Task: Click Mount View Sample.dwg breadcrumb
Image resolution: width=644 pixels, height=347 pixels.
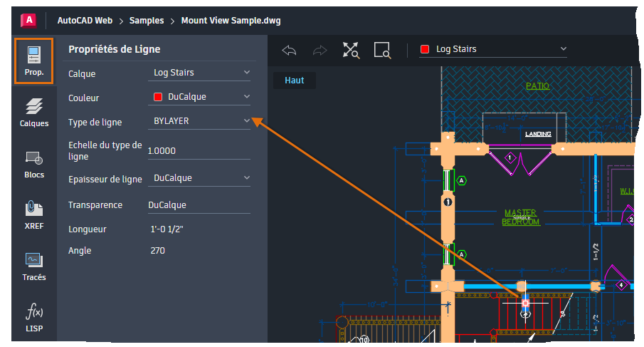Action: 231,21
